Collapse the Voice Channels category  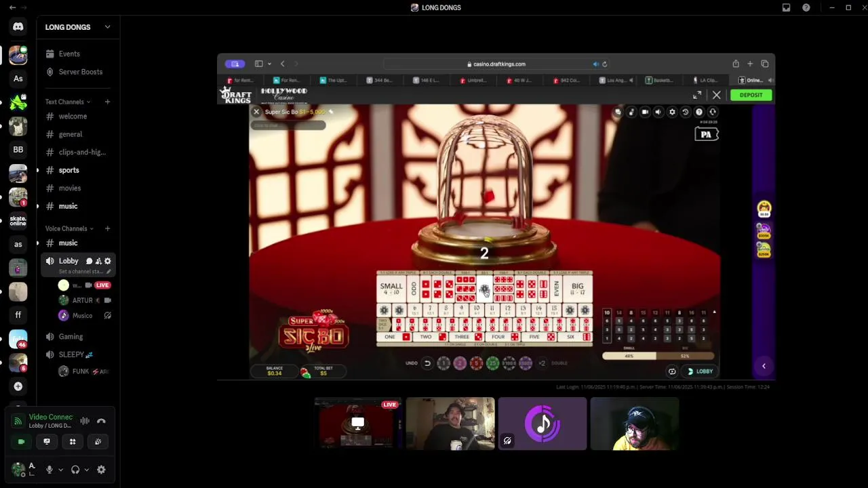pyautogui.click(x=69, y=228)
